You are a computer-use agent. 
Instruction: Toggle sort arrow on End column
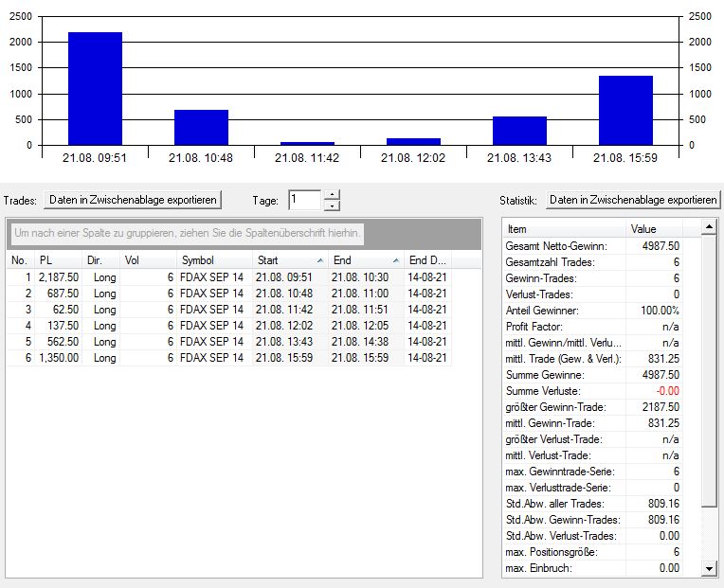tap(396, 261)
